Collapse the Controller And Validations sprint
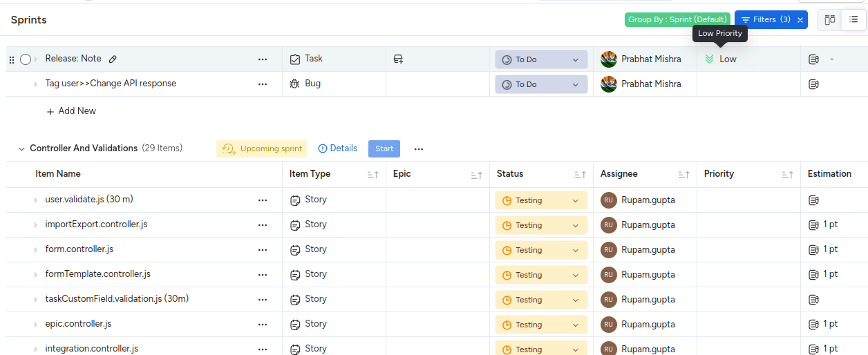Image resolution: width=868 pixels, height=355 pixels. [21, 148]
